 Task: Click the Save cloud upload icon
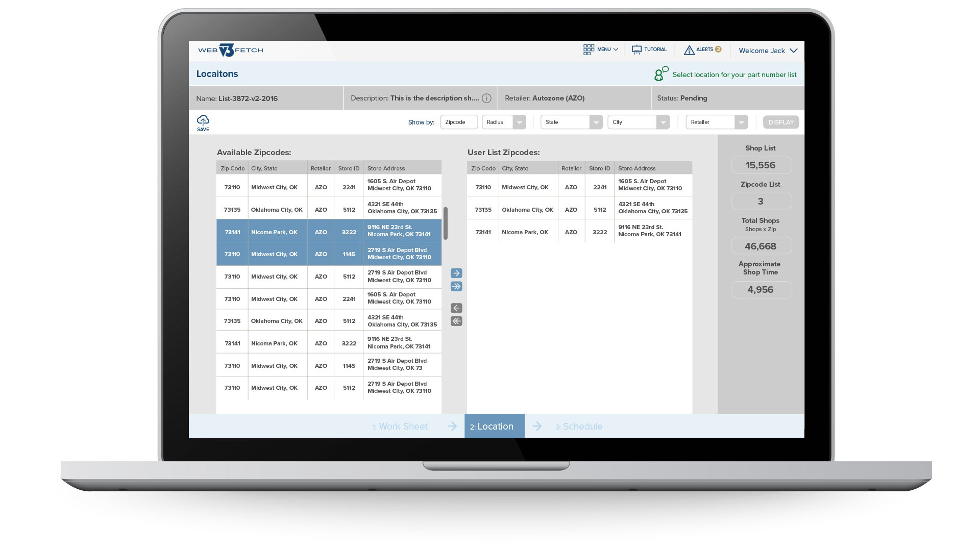click(x=203, y=121)
